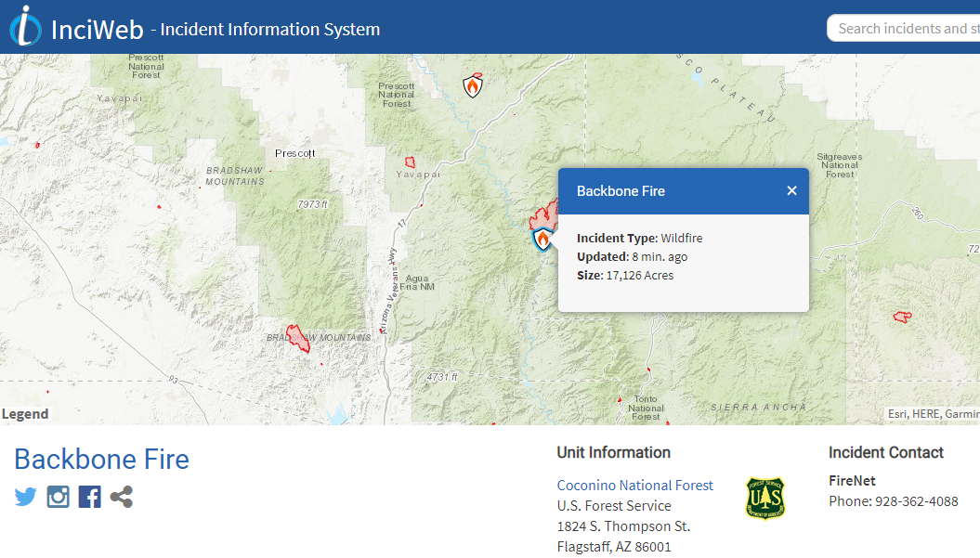This screenshot has height=558, width=980.
Task: Select the flame fire marker on the map
Action: coord(542,239)
